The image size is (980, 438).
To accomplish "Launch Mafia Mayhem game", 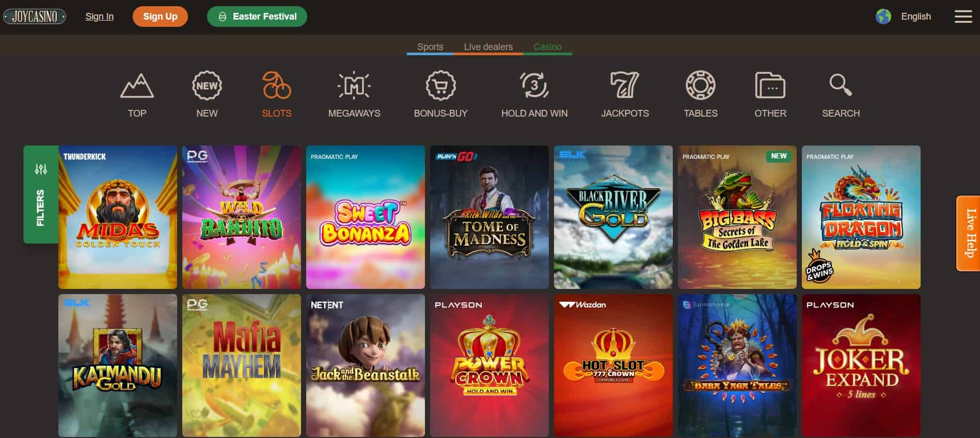I will 242,366.
